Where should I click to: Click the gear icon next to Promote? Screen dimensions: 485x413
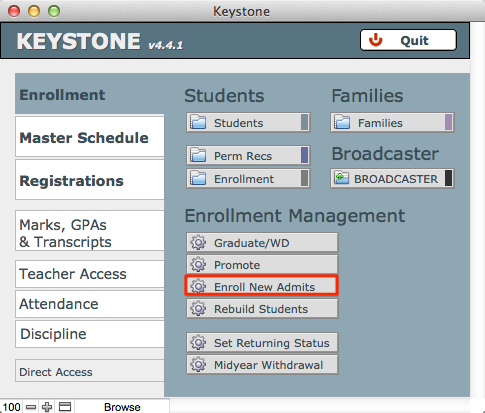point(198,265)
